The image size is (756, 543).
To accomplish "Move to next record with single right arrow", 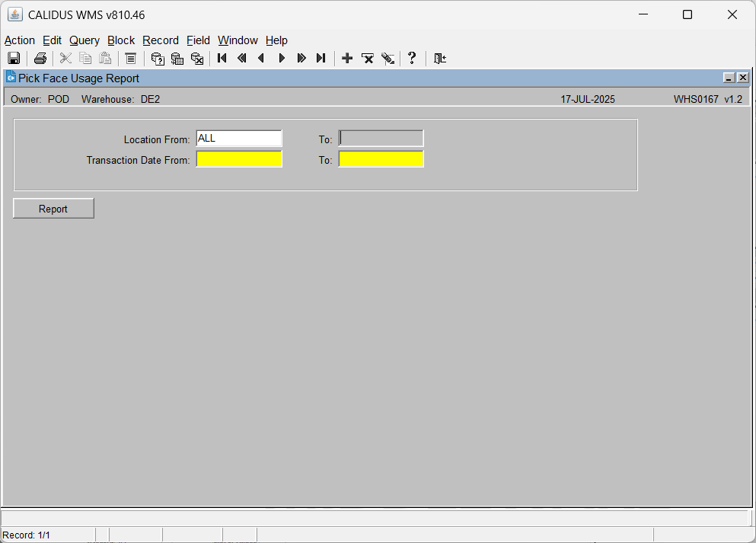I will click(x=282, y=59).
